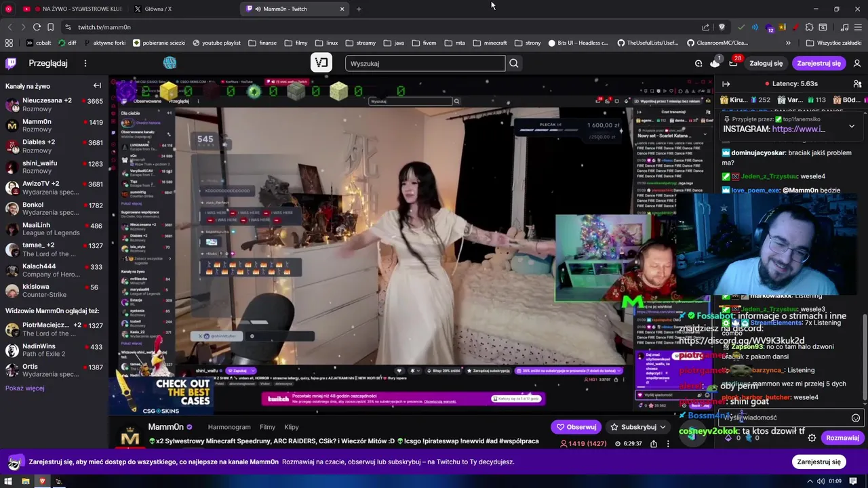Open the finanse bookmarks folder
Image resolution: width=868 pixels, height=488 pixels.
pos(262,43)
